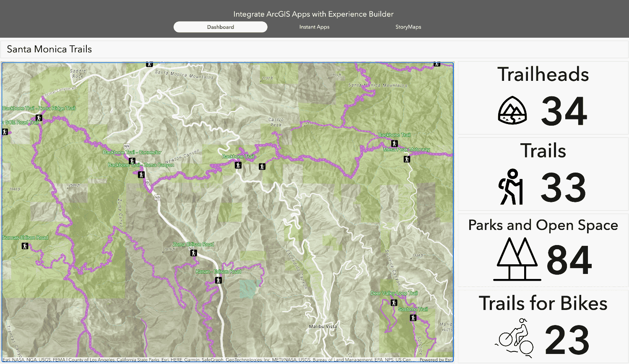The width and height of the screenshot is (629, 364).
Task: Click the Zuma Edison Road trailhead marker
Action: point(193,253)
